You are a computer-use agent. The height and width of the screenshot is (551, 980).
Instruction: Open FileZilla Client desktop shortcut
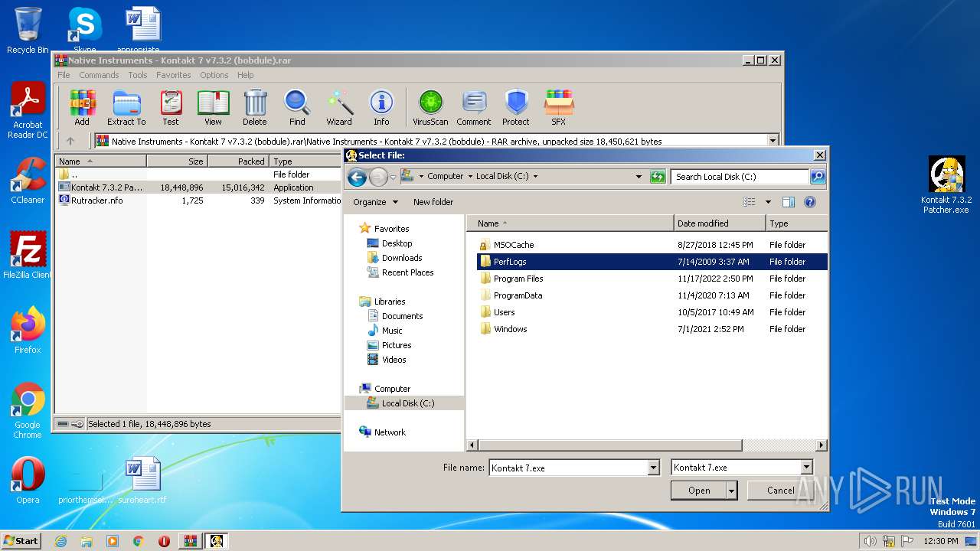pos(28,256)
